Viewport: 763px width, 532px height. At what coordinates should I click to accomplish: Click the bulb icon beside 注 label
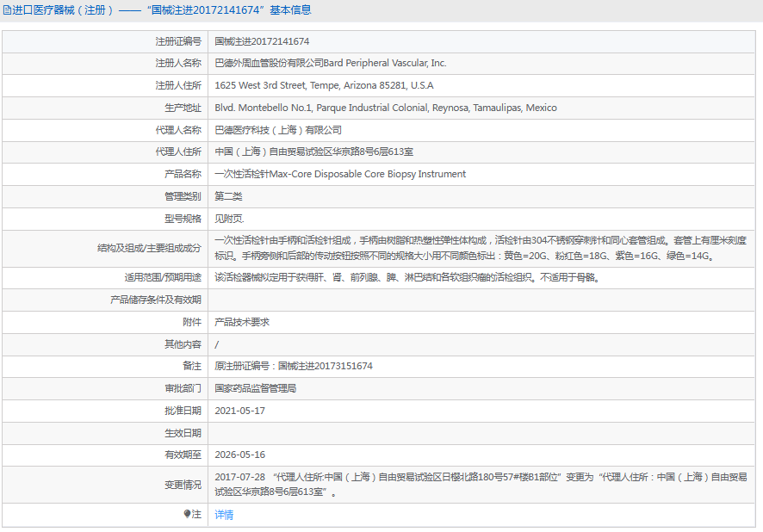(x=187, y=514)
